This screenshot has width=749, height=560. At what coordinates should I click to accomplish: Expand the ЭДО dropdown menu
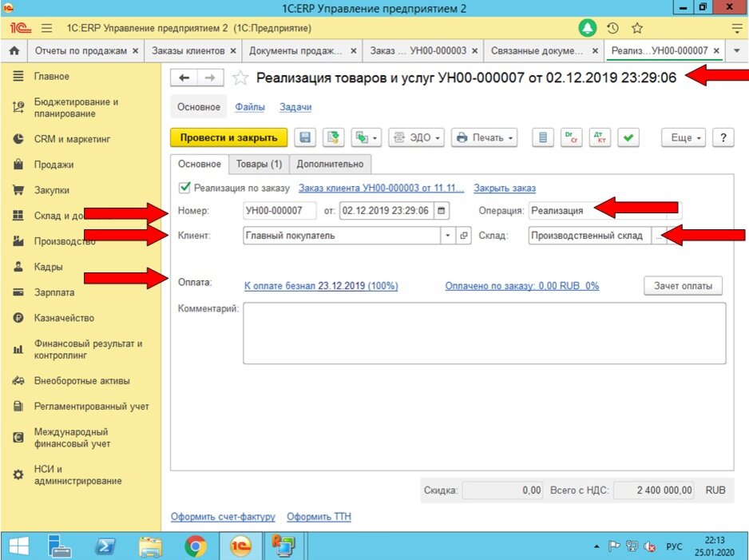pyautogui.click(x=417, y=137)
